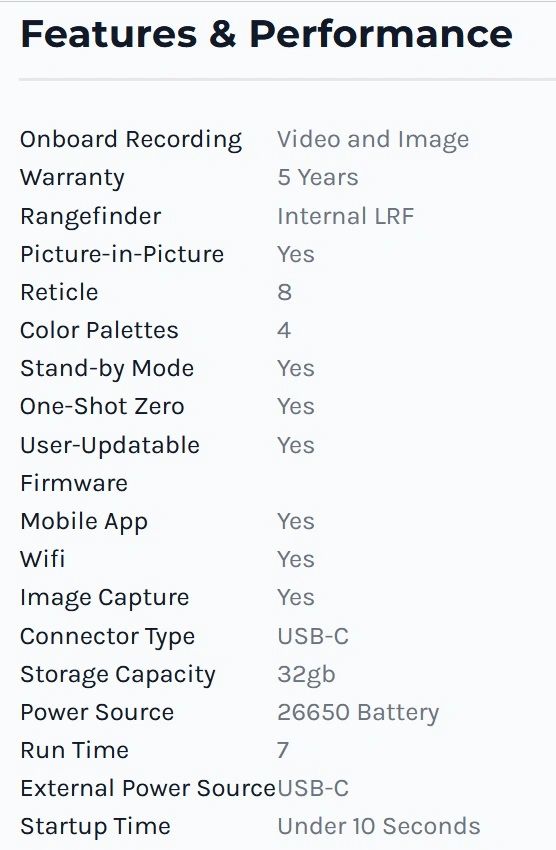Click the One-Shot Zero label
The image size is (556, 850).
[x=102, y=406]
